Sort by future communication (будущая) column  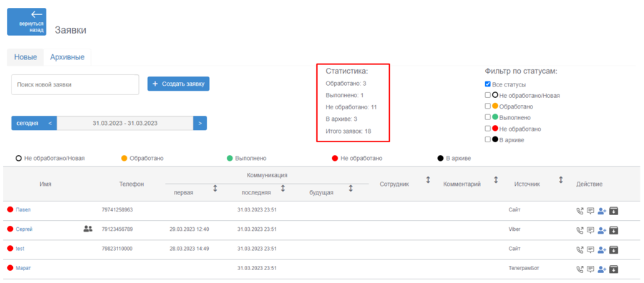tap(351, 189)
